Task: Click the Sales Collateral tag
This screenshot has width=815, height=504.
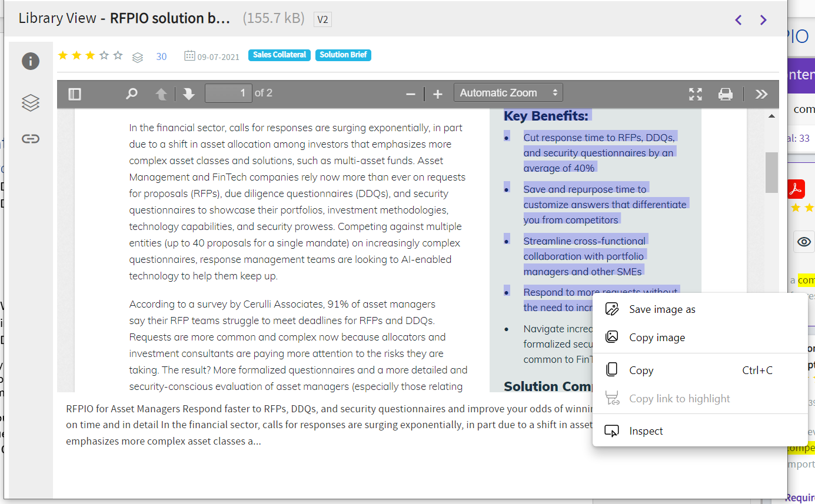Action: [x=280, y=55]
